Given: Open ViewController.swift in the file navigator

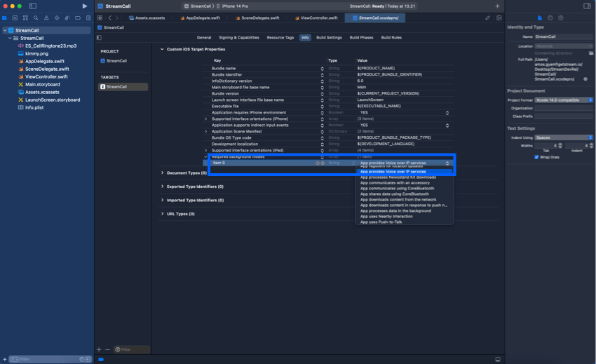Looking at the screenshot, I should [46, 76].
